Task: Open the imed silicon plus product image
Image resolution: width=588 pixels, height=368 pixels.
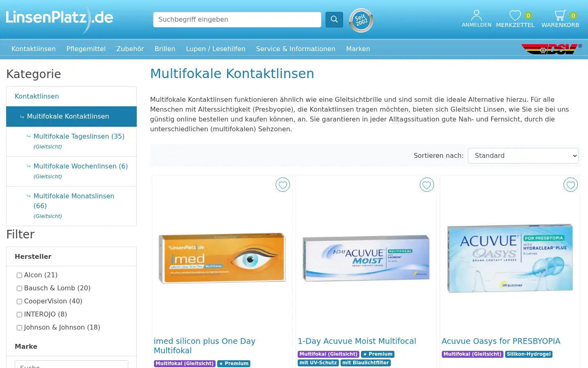Action: click(x=222, y=258)
